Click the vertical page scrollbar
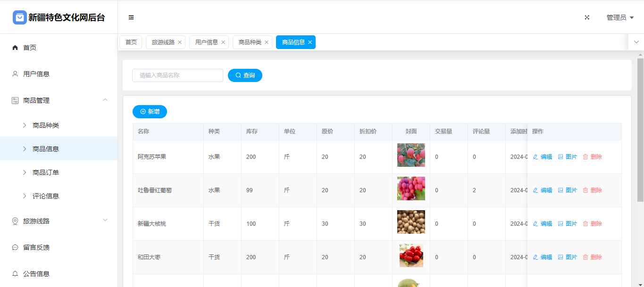The height and width of the screenshot is (287, 644). pos(640,130)
